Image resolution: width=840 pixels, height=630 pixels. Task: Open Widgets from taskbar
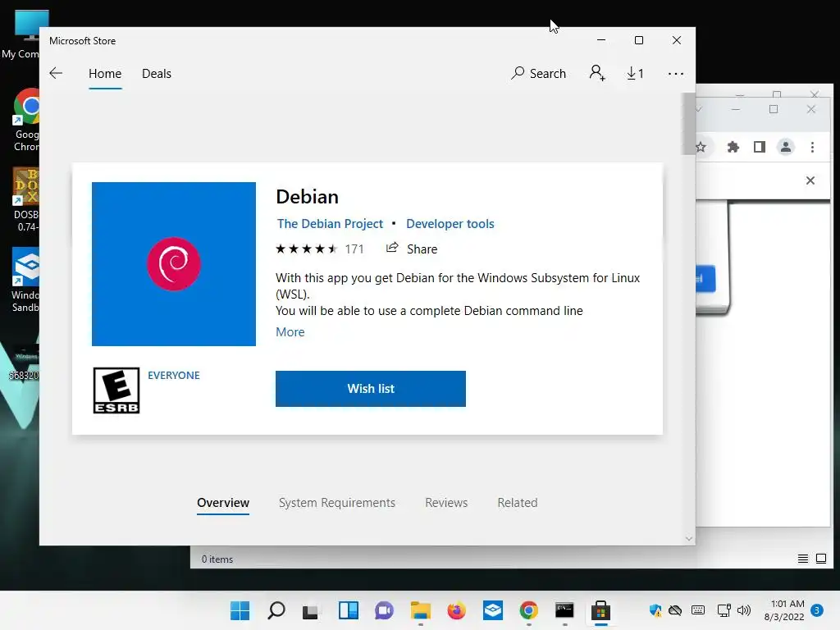(348, 610)
